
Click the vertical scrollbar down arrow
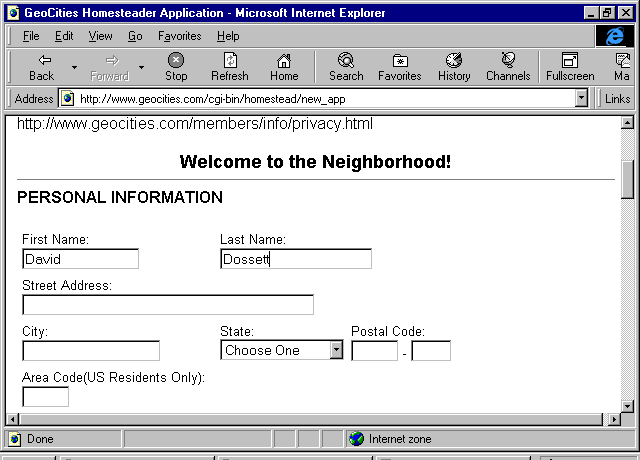coord(627,406)
